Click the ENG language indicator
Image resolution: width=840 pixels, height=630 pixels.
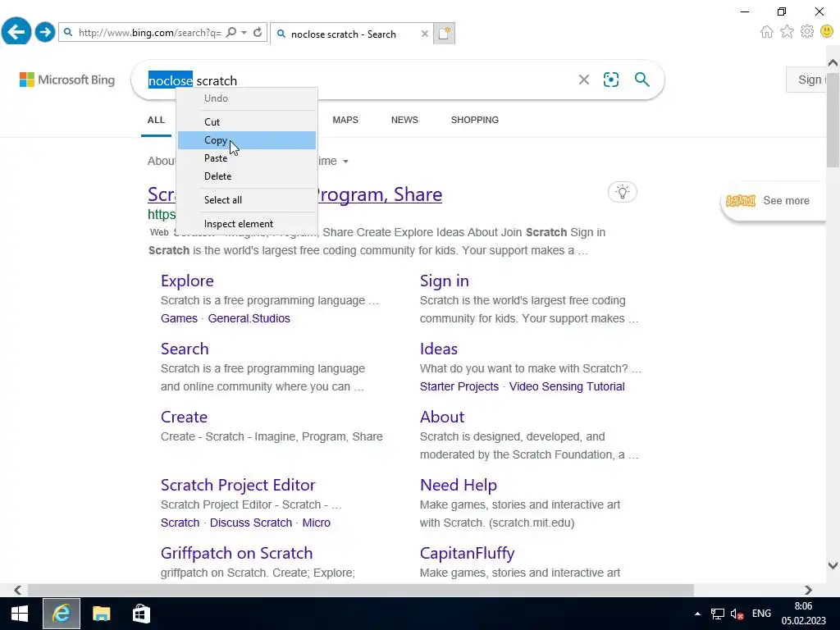(x=761, y=614)
